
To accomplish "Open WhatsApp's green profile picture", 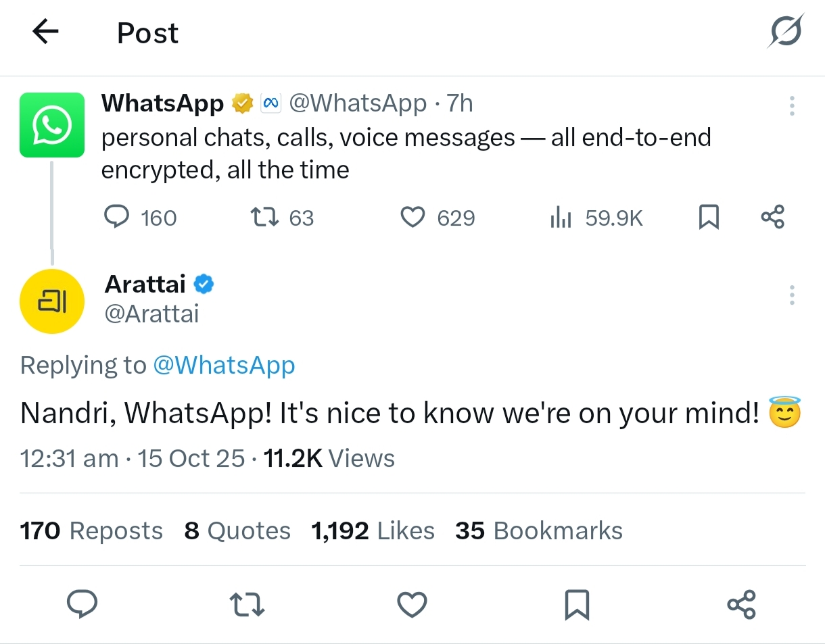I will coord(52,125).
